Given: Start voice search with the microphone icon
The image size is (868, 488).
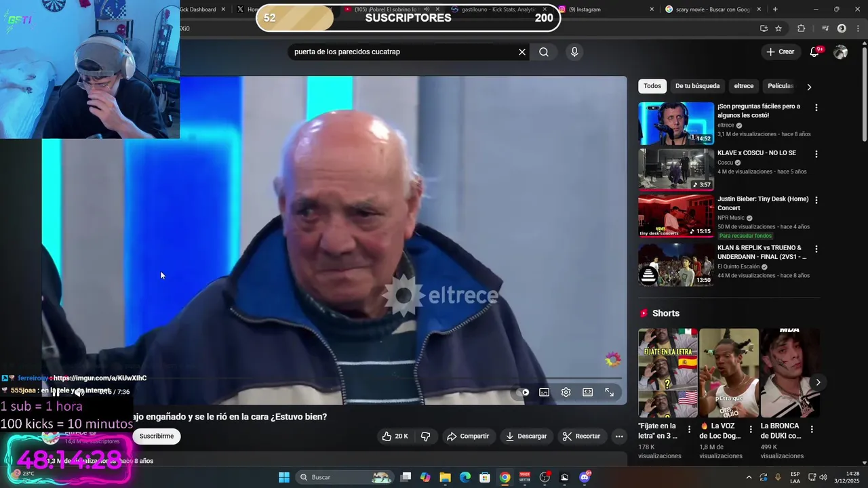Looking at the screenshot, I should click(x=574, y=52).
